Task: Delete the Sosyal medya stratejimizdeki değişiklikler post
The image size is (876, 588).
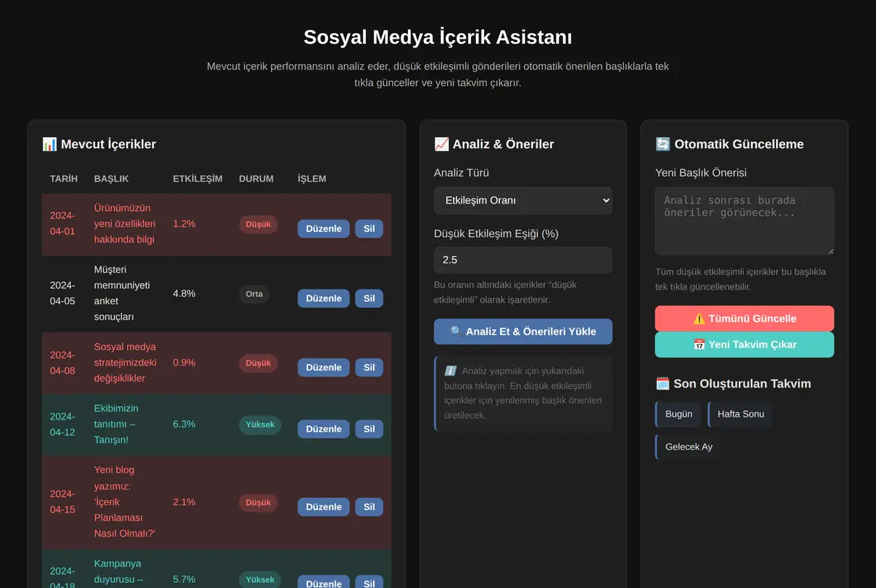Action: click(x=369, y=368)
